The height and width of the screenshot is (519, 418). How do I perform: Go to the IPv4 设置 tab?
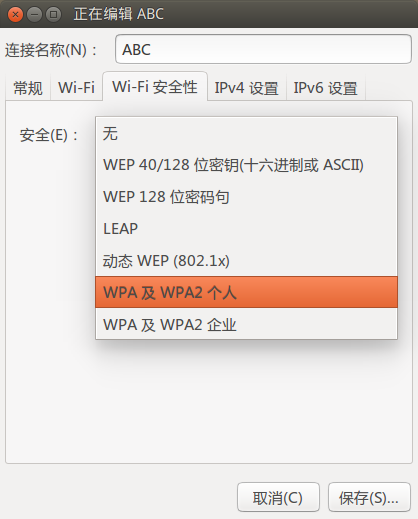[x=247, y=88]
